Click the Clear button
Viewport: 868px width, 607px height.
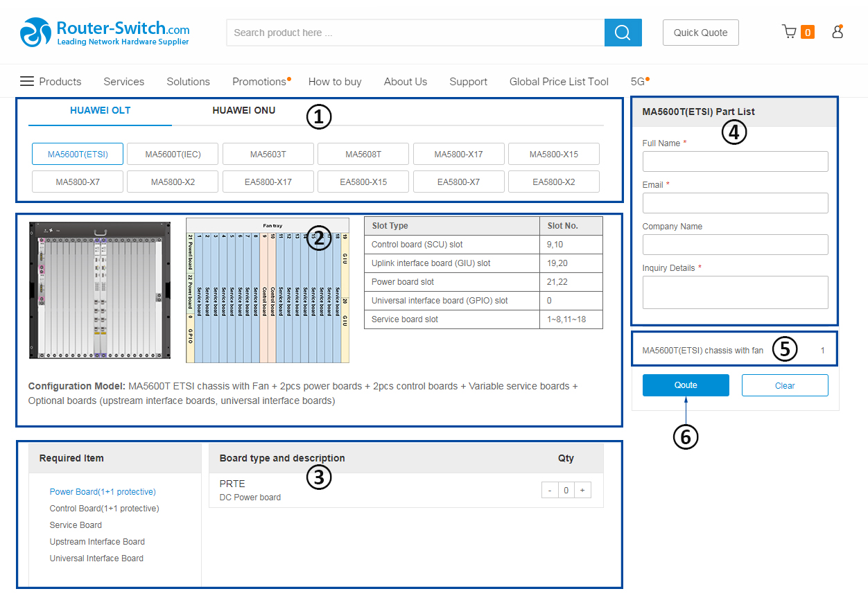pos(785,385)
